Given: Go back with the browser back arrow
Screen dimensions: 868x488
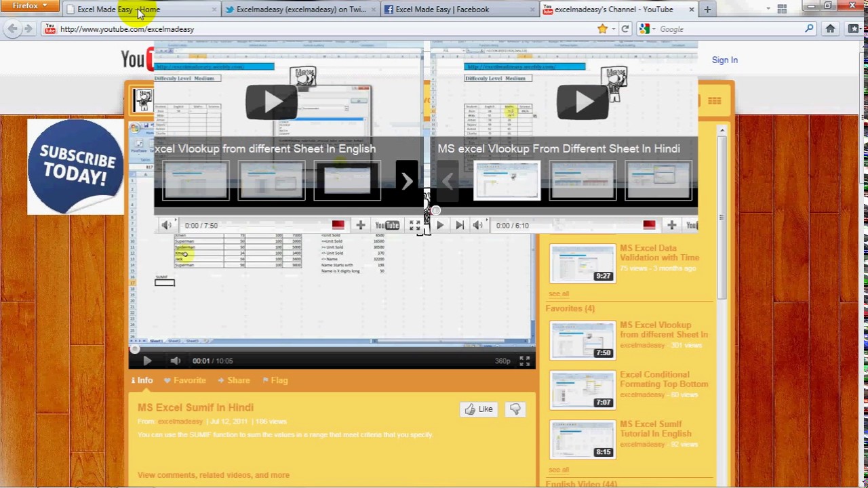Looking at the screenshot, I should [12, 28].
